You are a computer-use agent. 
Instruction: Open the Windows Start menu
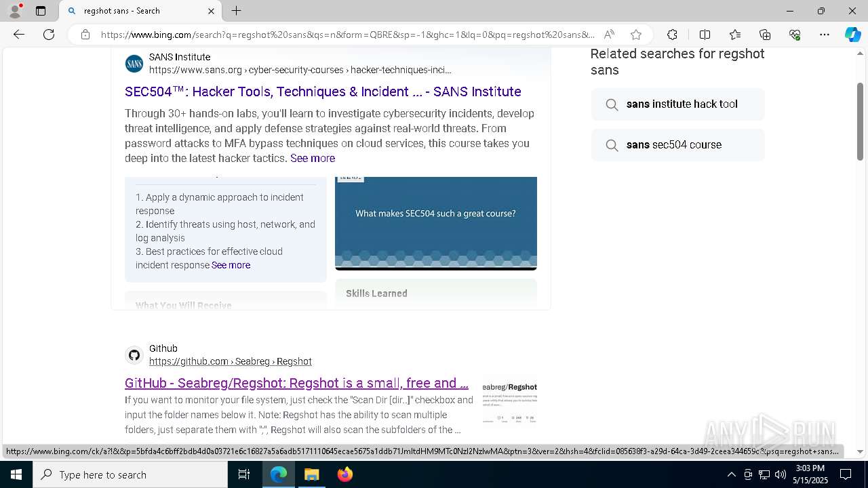click(16, 474)
